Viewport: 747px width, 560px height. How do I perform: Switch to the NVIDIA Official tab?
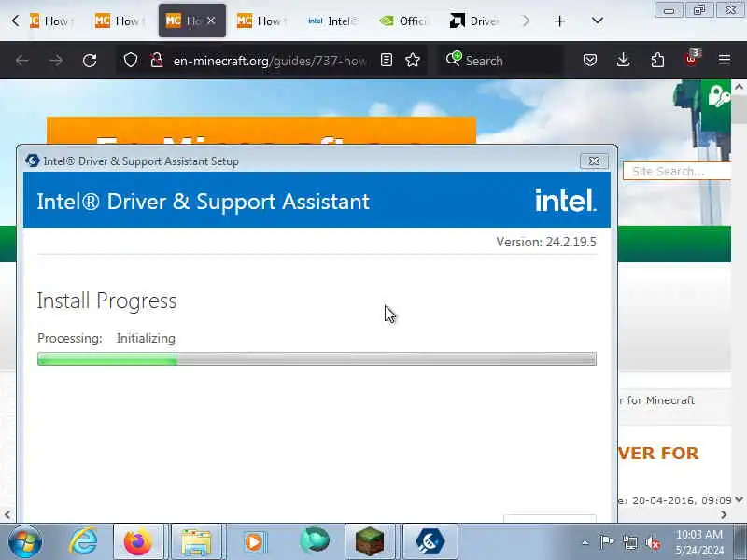(x=404, y=21)
